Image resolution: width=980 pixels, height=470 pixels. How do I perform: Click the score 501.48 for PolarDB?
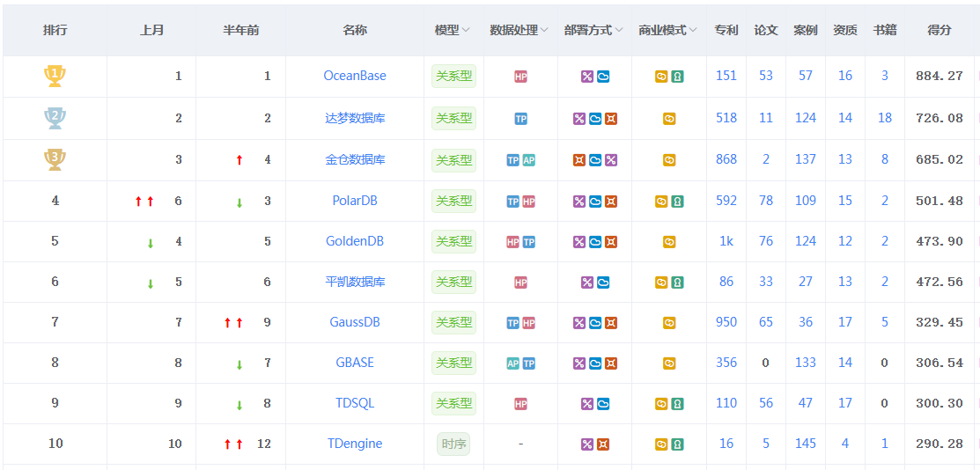939,201
